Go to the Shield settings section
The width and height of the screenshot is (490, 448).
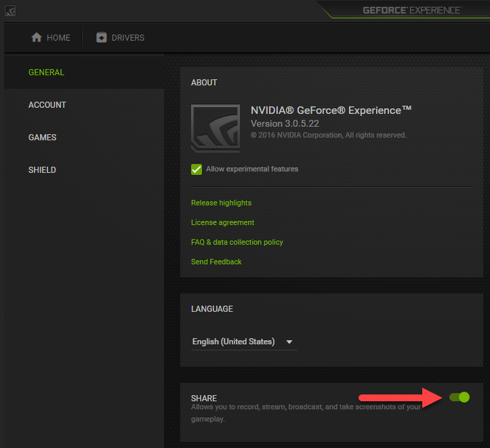(42, 170)
